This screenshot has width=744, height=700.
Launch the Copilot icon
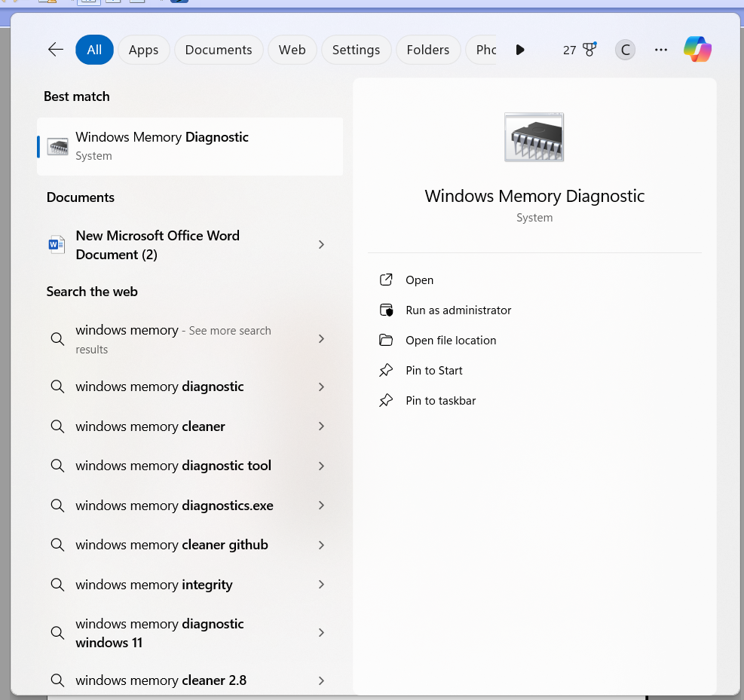coord(697,49)
